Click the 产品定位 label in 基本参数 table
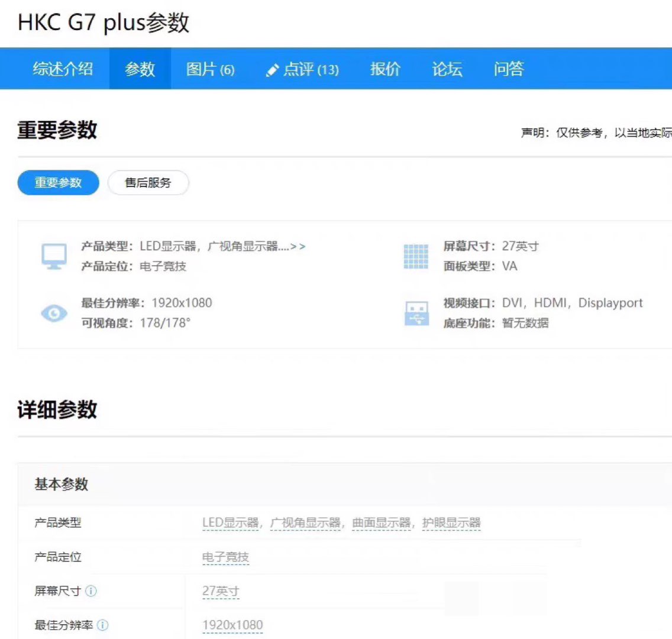Screen dimensions: 672x639 pos(58,557)
